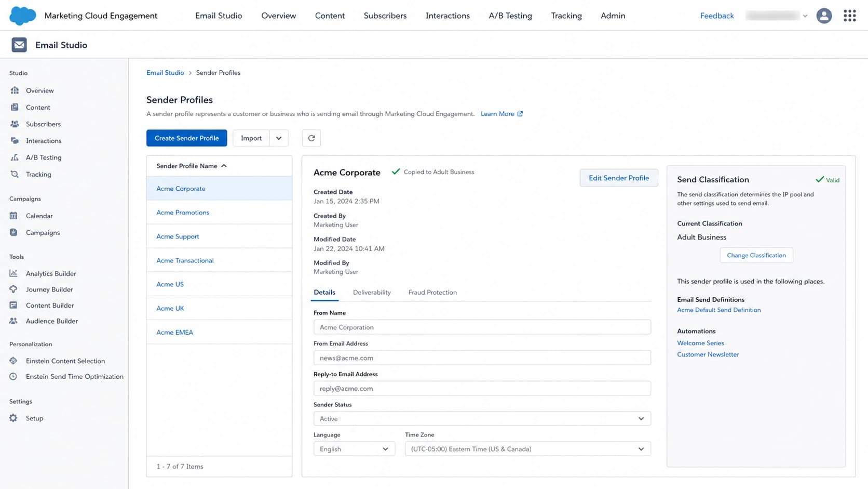Select Acme US sender profile

point(219,284)
